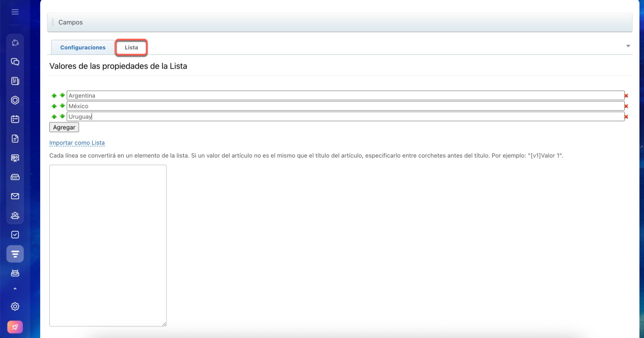644x338 pixels.
Task: Move Uruguay up with the green arrow
Action: click(54, 116)
